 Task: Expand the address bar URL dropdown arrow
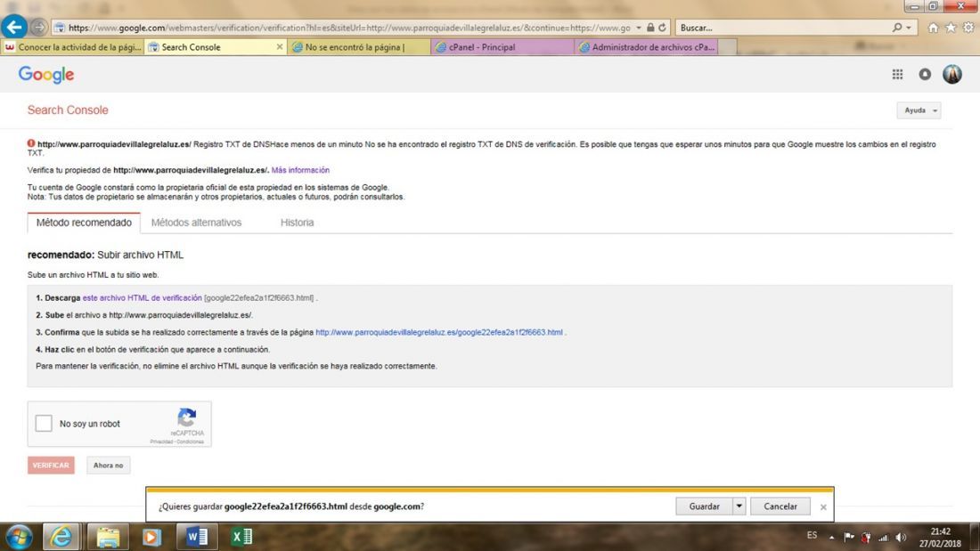pyautogui.click(x=638, y=28)
